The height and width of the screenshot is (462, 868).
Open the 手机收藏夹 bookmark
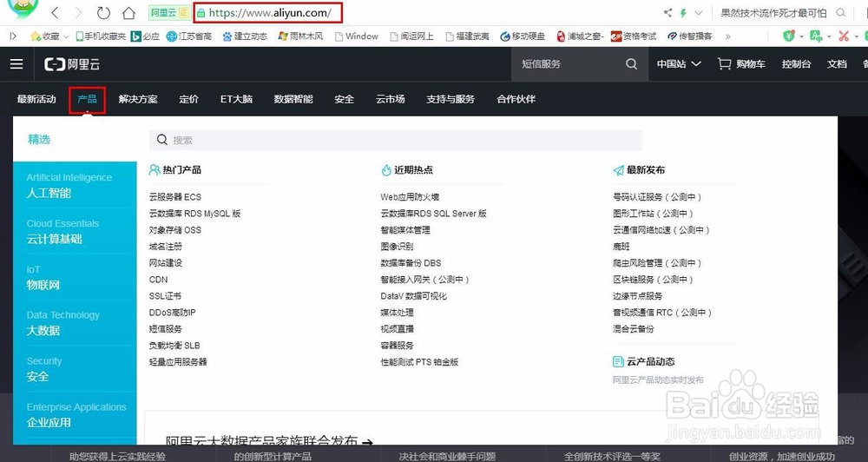pyautogui.click(x=101, y=36)
